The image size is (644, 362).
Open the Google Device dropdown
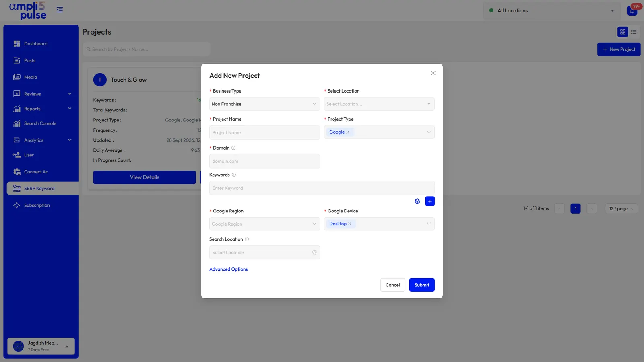(379, 224)
